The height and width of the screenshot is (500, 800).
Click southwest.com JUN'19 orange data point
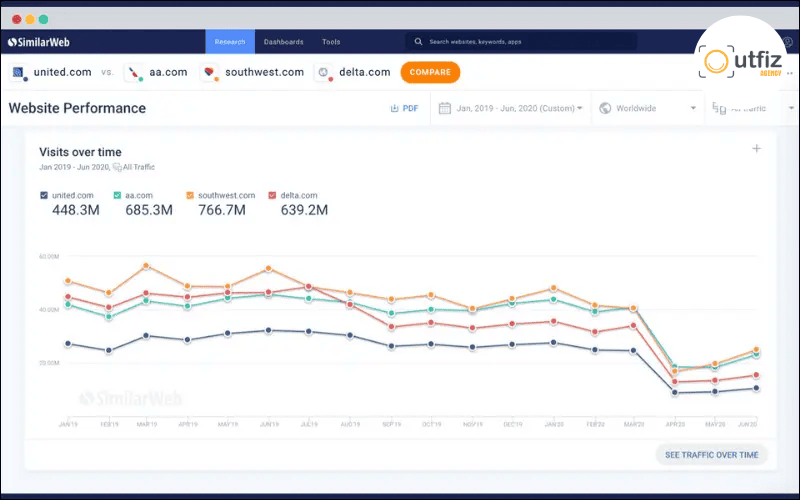tap(268, 268)
